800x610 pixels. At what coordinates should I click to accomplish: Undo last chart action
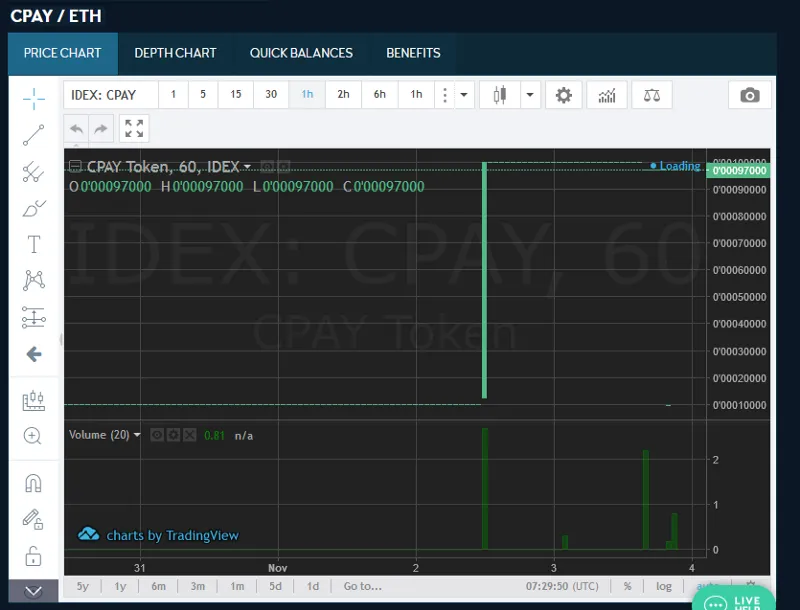[x=77, y=129]
